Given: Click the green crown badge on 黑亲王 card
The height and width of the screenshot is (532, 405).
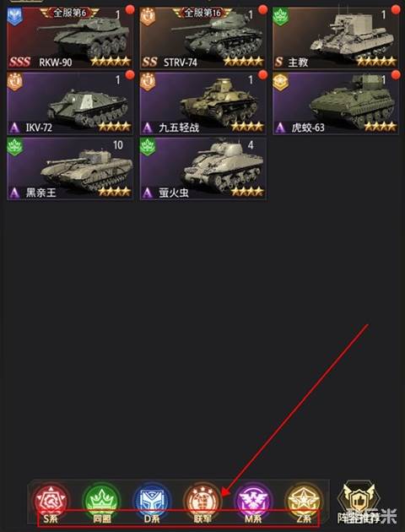Looking at the screenshot, I should tap(15, 147).
